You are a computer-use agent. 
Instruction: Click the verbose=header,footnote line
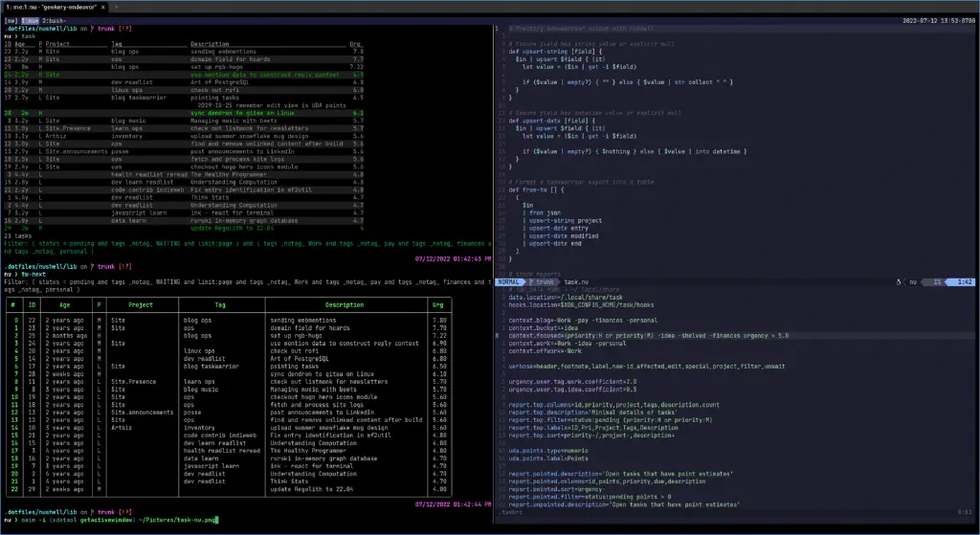point(646,367)
